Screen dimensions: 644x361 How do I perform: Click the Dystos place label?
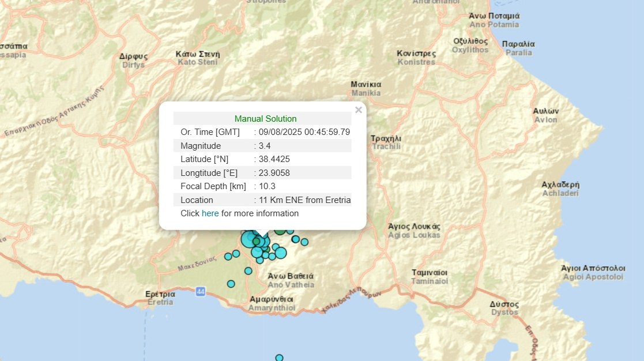pyautogui.click(x=504, y=308)
